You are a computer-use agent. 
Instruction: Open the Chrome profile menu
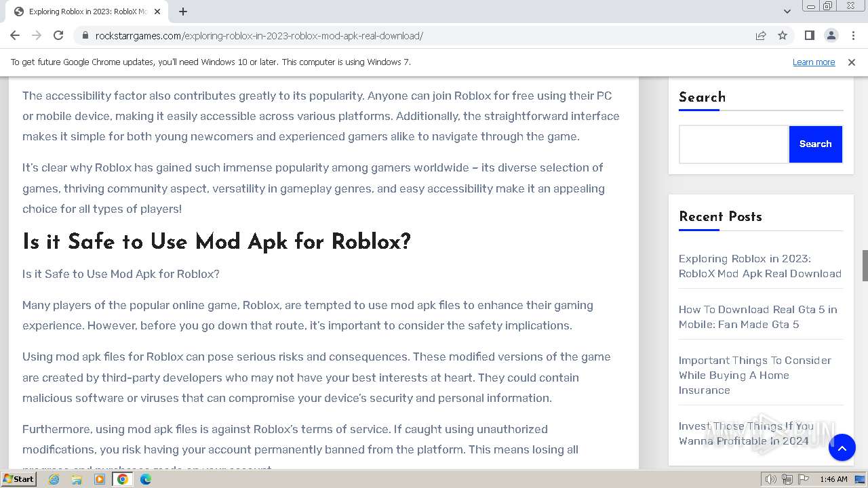[x=831, y=35]
